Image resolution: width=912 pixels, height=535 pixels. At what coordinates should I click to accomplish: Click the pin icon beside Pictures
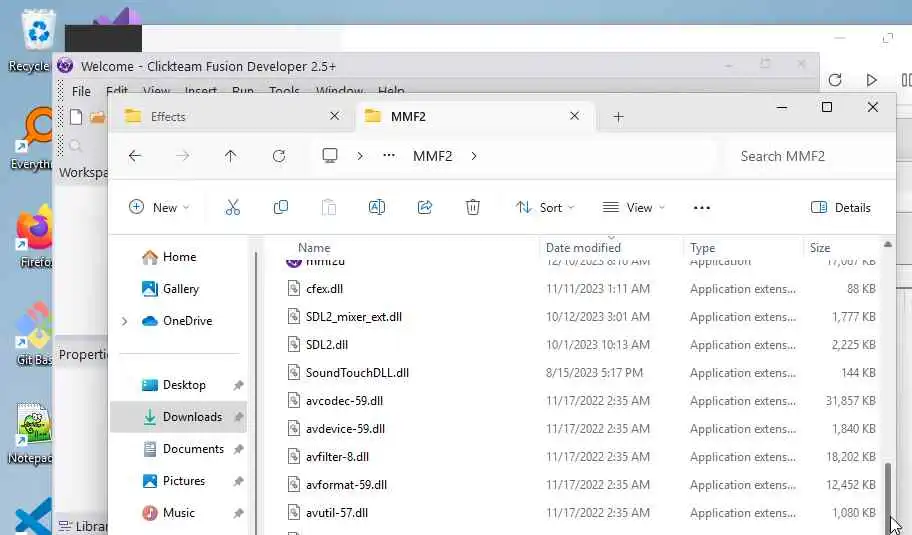pos(238,481)
